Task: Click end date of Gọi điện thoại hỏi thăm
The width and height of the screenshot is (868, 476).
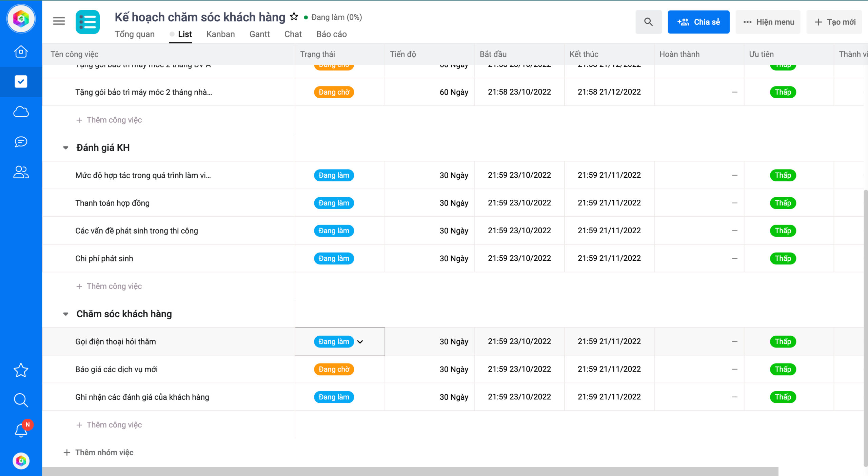Action: click(609, 341)
